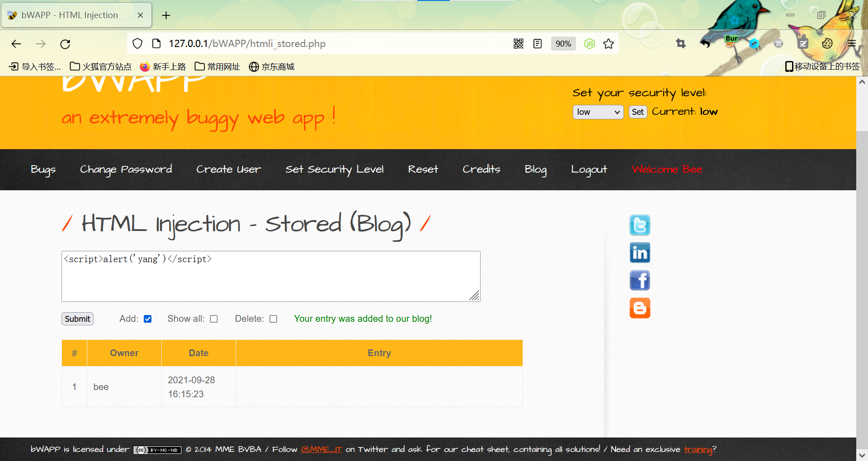Click the page info icon in address bar
Screen dimensions: 868x461
156,44
